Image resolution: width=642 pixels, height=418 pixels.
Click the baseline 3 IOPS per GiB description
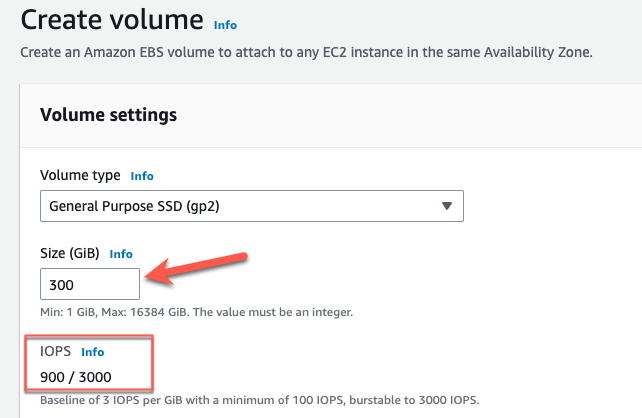coord(260,401)
